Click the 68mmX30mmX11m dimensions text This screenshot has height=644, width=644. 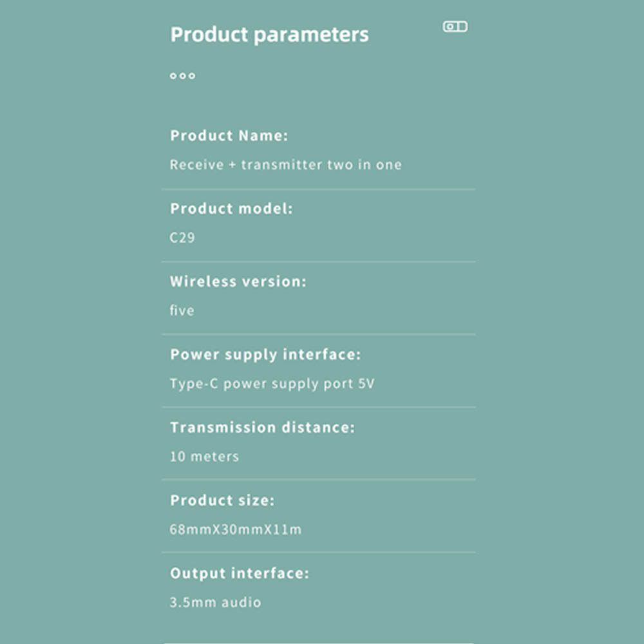(x=236, y=529)
